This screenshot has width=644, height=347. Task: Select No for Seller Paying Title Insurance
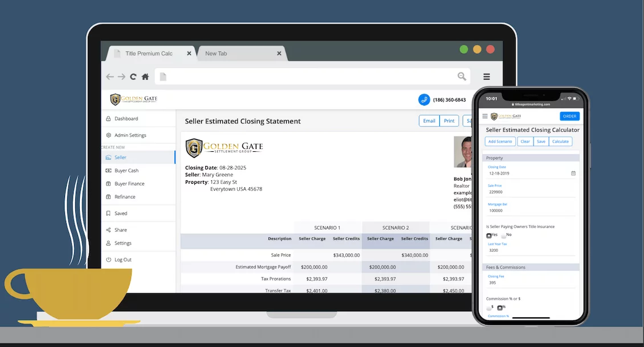tap(504, 235)
